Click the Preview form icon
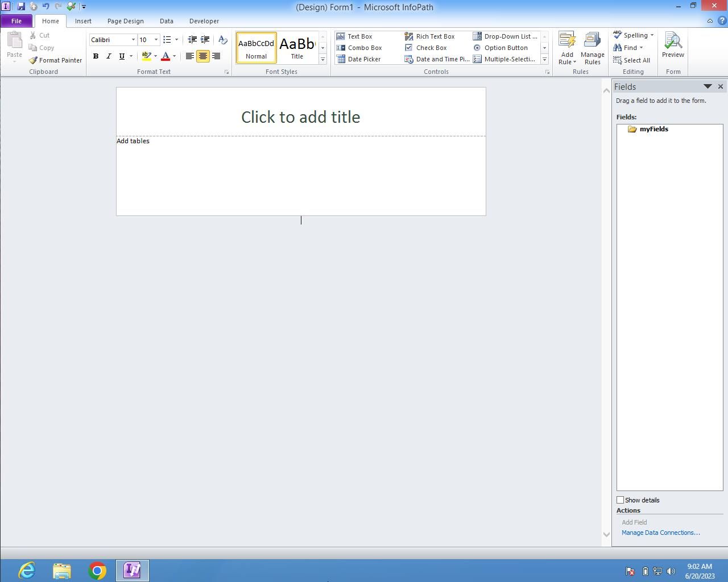The height and width of the screenshot is (582, 728). click(x=673, y=45)
